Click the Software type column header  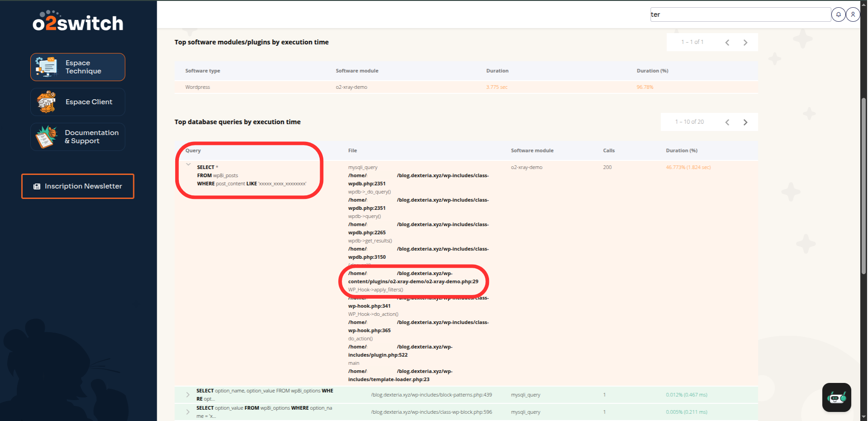coord(203,71)
